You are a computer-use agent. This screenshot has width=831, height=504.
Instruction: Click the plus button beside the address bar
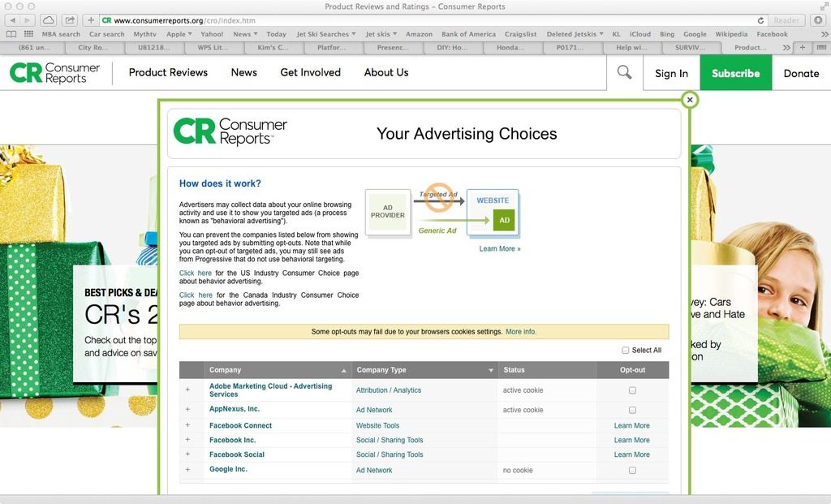tap(91, 20)
